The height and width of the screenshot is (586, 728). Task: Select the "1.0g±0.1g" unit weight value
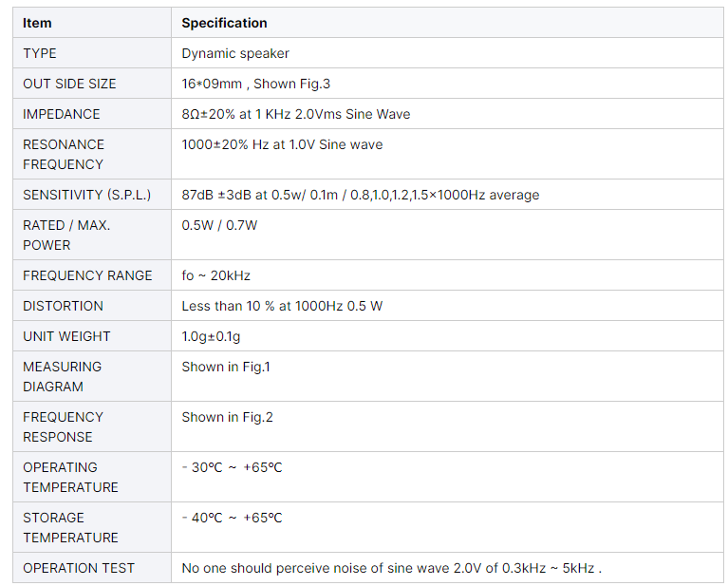coord(213,336)
